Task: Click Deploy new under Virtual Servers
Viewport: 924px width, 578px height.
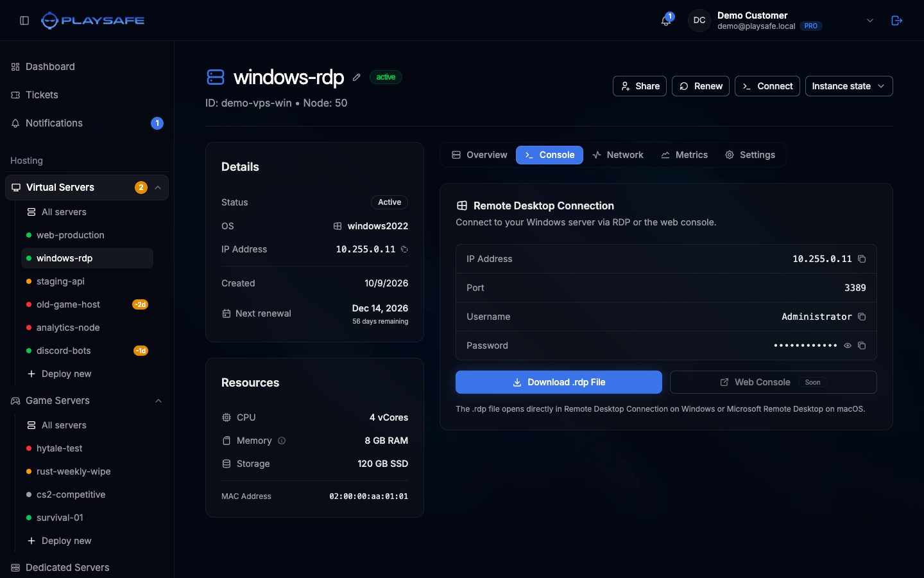Action: (x=87, y=374)
